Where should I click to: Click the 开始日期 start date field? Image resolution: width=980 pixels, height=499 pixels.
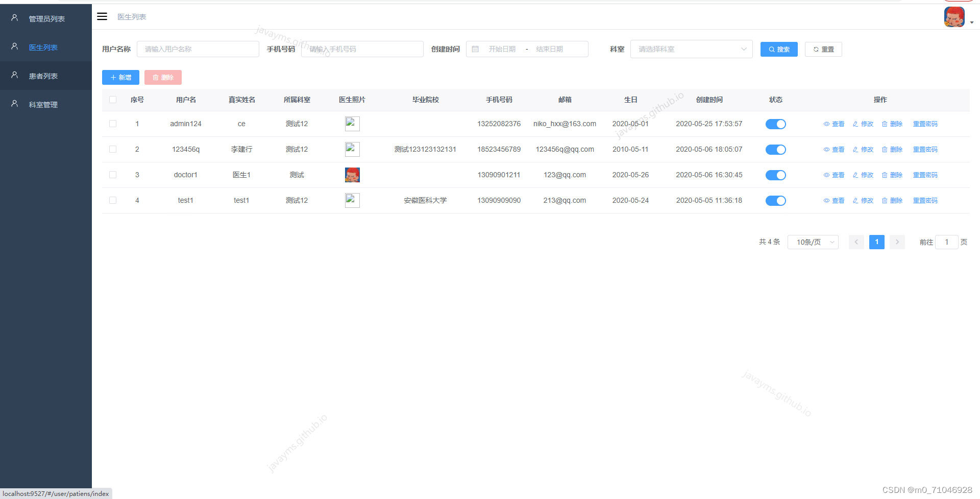coord(502,49)
